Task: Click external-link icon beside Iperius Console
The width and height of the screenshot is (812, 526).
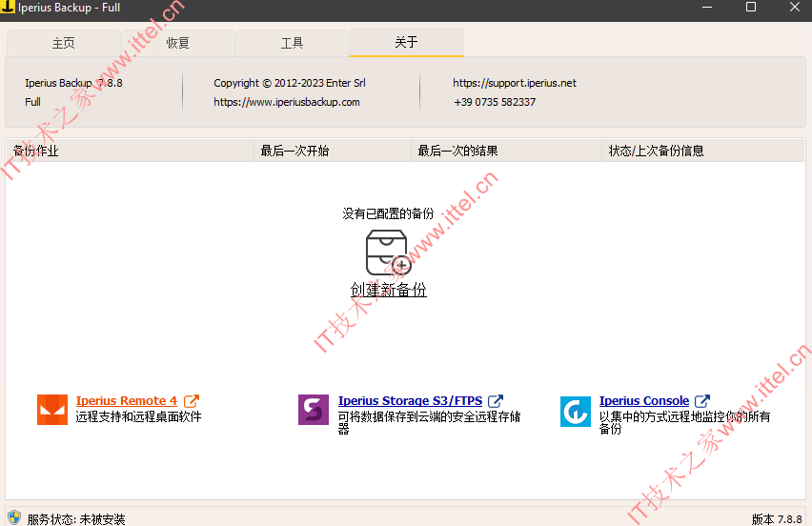Action: (x=702, y=401)
